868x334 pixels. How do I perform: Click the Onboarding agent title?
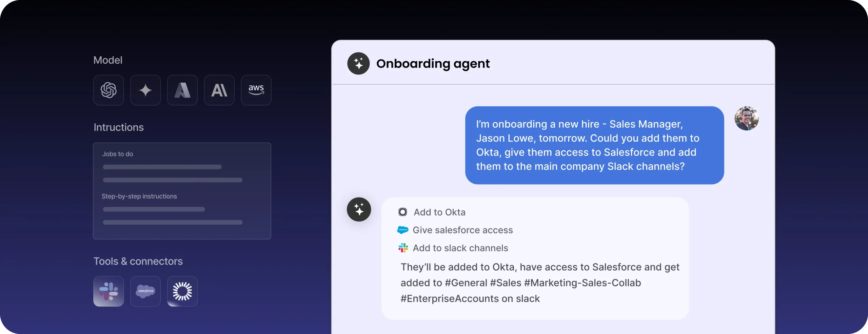(433, 64)
